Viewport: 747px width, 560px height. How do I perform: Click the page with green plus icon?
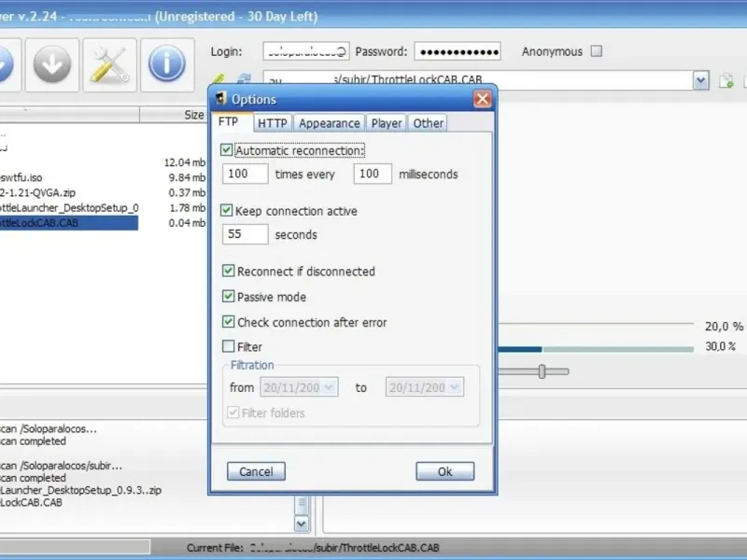click(x=726, y=80)
